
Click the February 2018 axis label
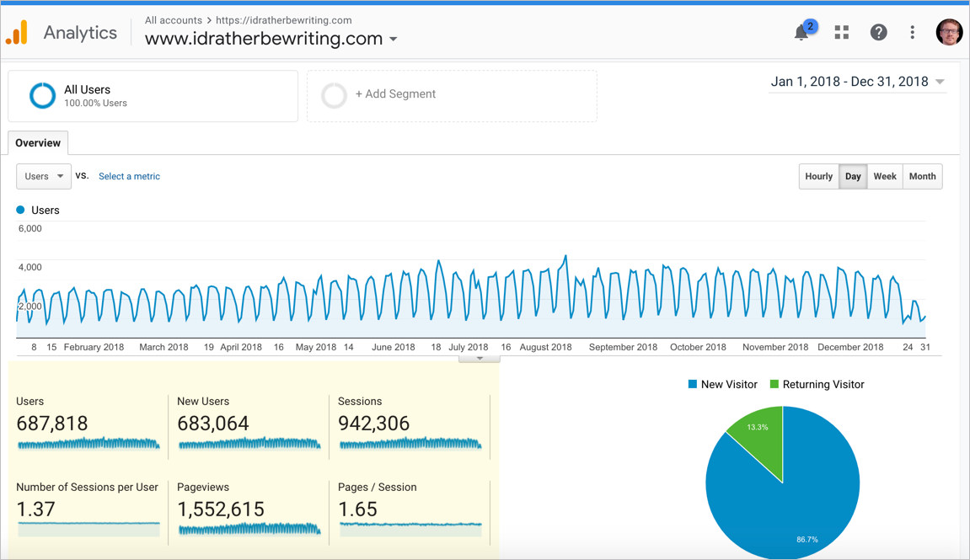pos(94,348)
